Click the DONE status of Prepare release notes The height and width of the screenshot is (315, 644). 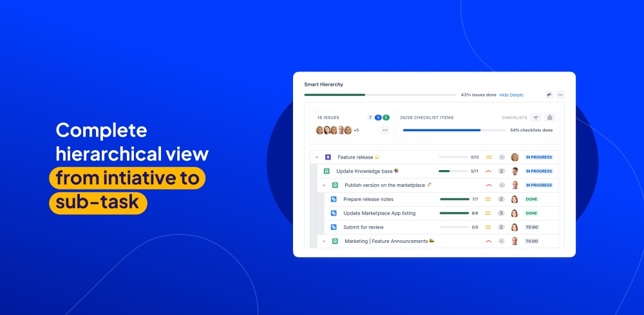click(x=531, y=199)
